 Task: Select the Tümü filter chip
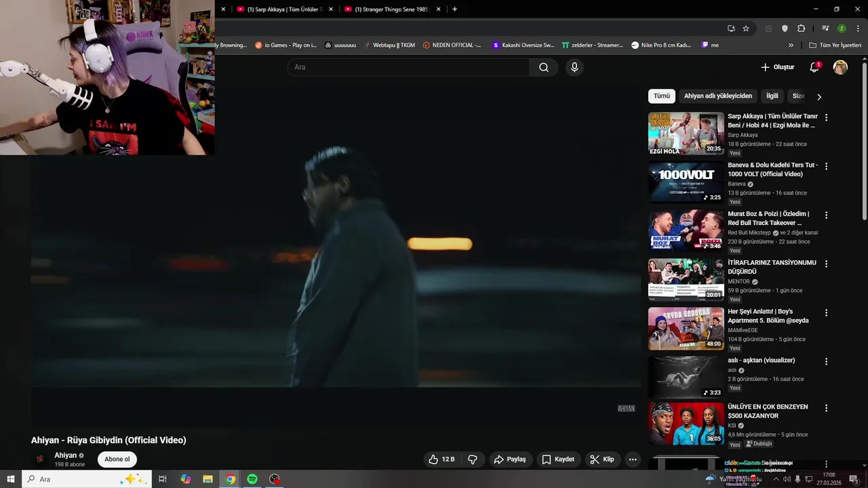[661, 96]
